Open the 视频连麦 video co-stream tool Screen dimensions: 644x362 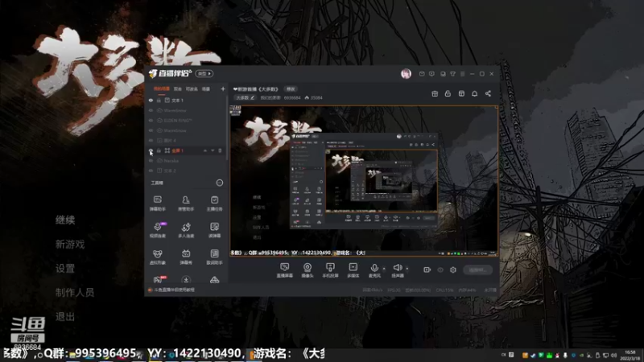(157, 230)
